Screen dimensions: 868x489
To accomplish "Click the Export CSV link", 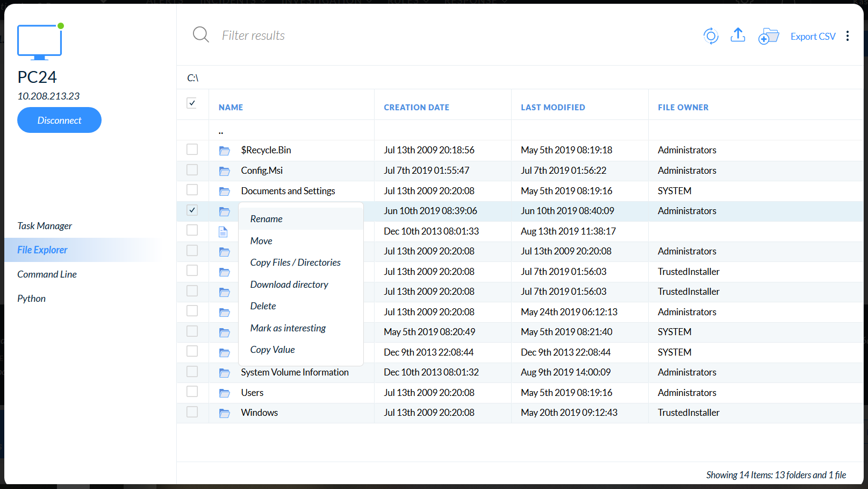I will click(x=813, y=37).
